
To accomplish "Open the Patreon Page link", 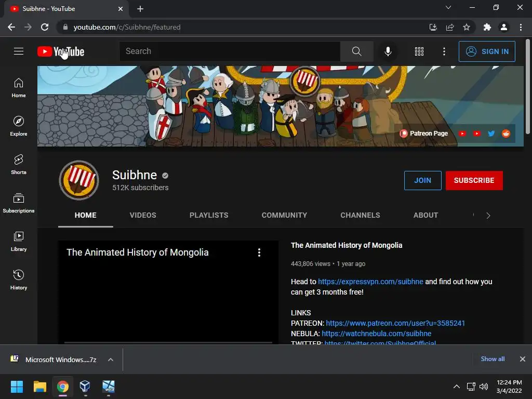I will click(424, 134).
